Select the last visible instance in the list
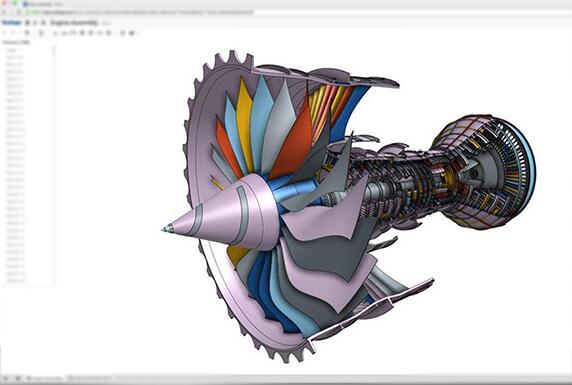 [15, 281]
